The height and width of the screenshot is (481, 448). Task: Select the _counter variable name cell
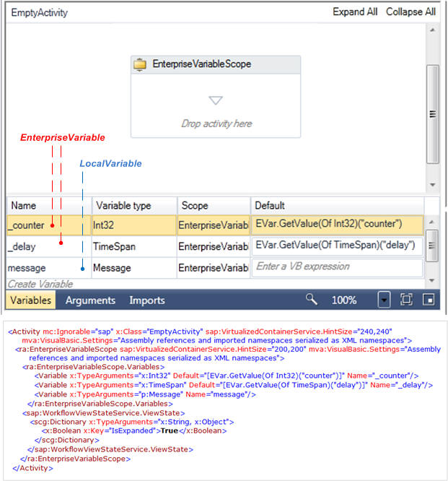[x=49, y=225]
